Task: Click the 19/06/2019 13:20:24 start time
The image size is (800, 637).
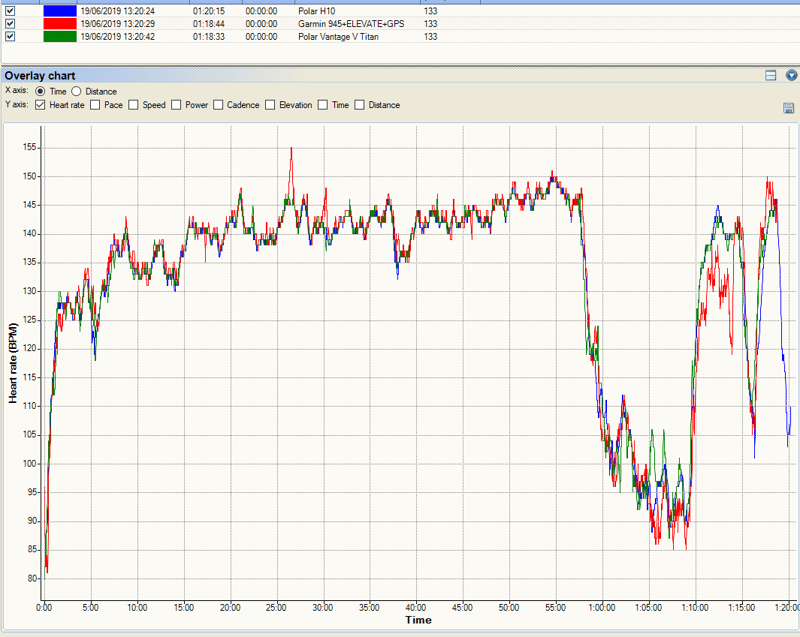Action: 117,11
